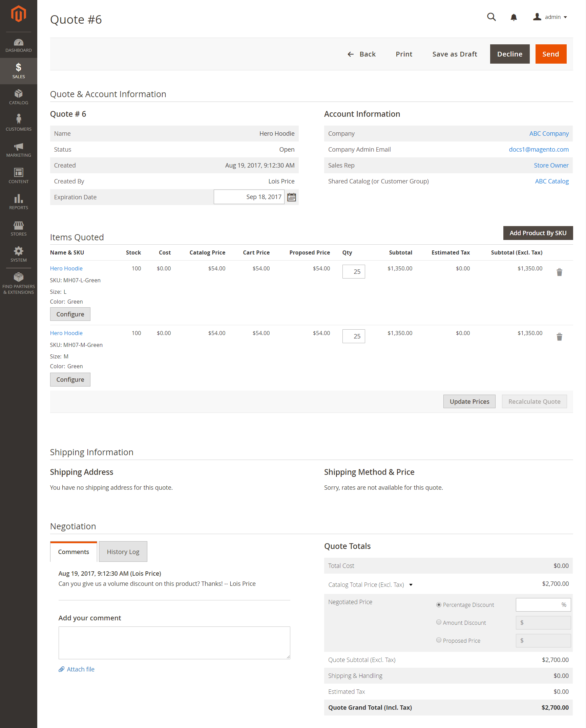Click Update Prices button
Viewport: 586px width, 728px height.
(x=469, y=401)
